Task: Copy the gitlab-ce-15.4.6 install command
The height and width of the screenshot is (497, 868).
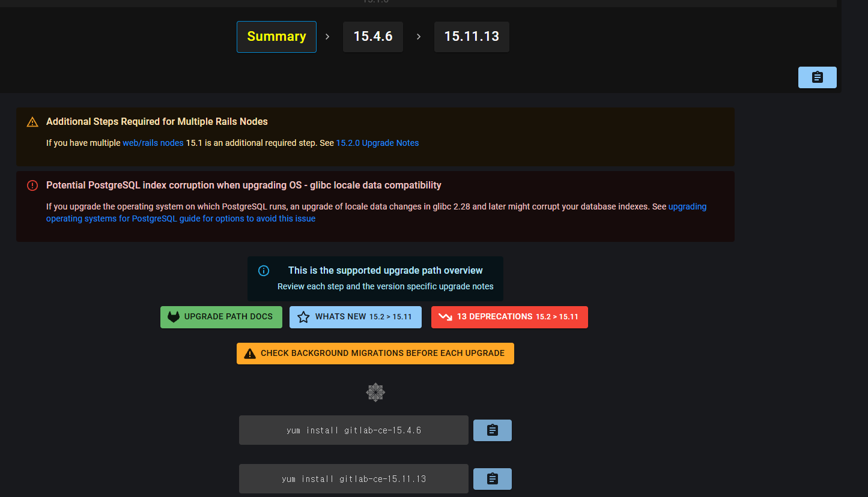Action: (x=493, y=430)
